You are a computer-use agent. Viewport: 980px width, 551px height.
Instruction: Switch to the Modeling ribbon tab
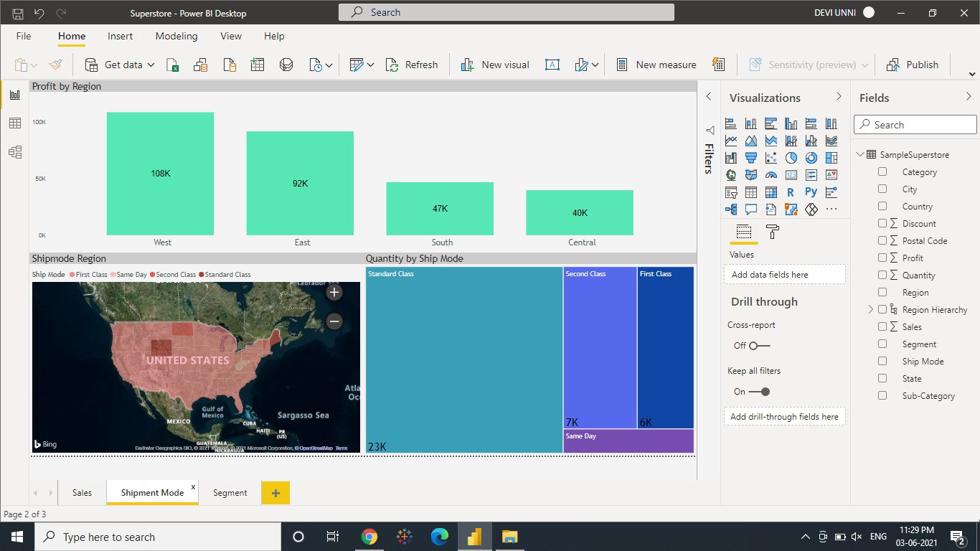176,36
